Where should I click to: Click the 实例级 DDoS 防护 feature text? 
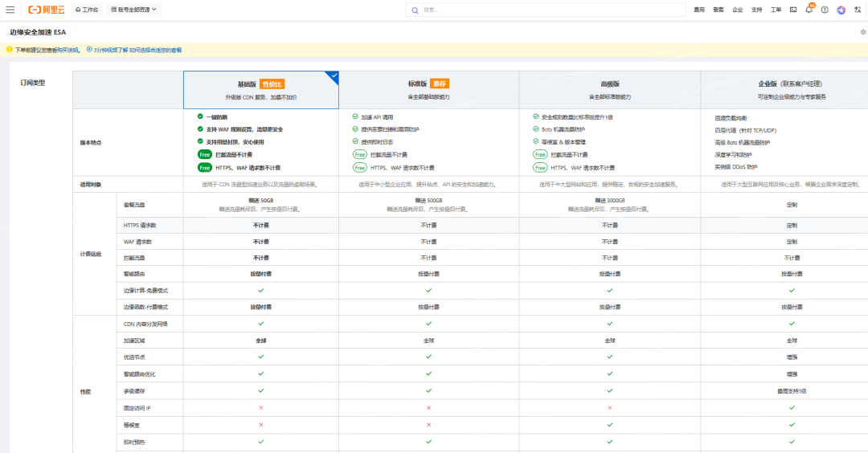click(x=735, y=167)
